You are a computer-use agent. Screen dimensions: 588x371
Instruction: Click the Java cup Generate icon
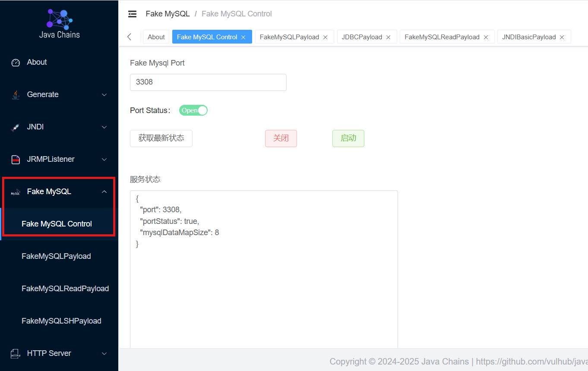pyautogui.click(x=16, y=95)
